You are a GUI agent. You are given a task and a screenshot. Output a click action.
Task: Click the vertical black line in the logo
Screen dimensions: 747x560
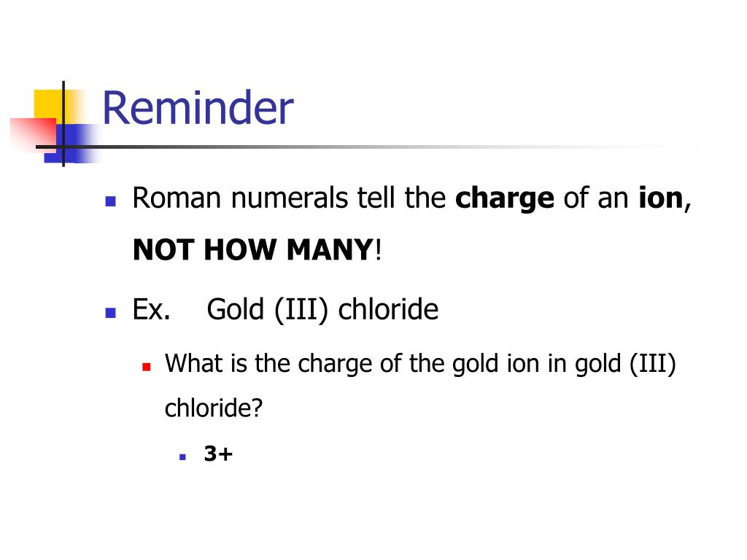pyautogui.click(x=63, y=124)
